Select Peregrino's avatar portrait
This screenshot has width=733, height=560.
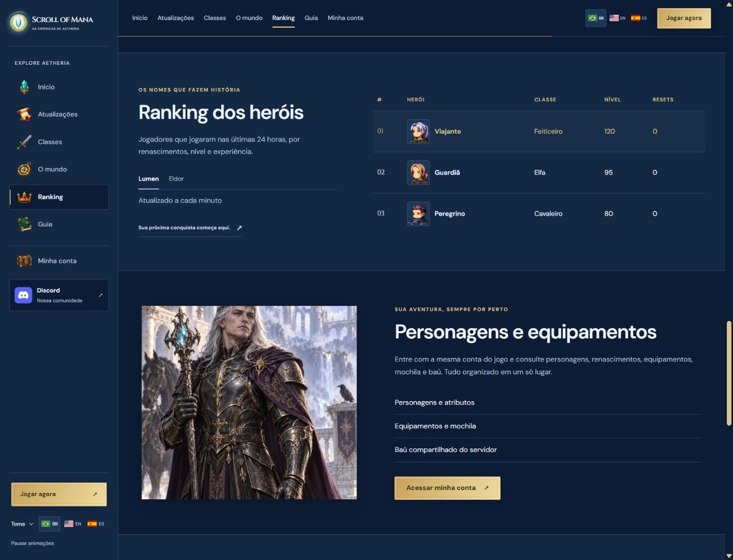(418, 213)
